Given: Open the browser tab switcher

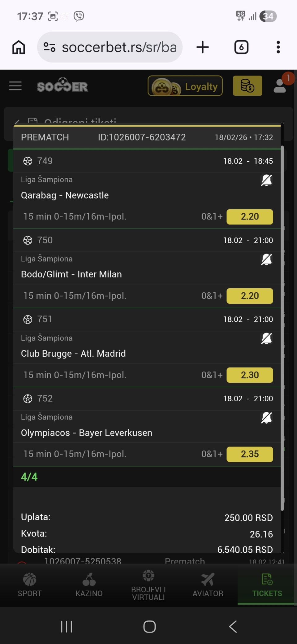Looking at the screenshot, I should point(241,47).
